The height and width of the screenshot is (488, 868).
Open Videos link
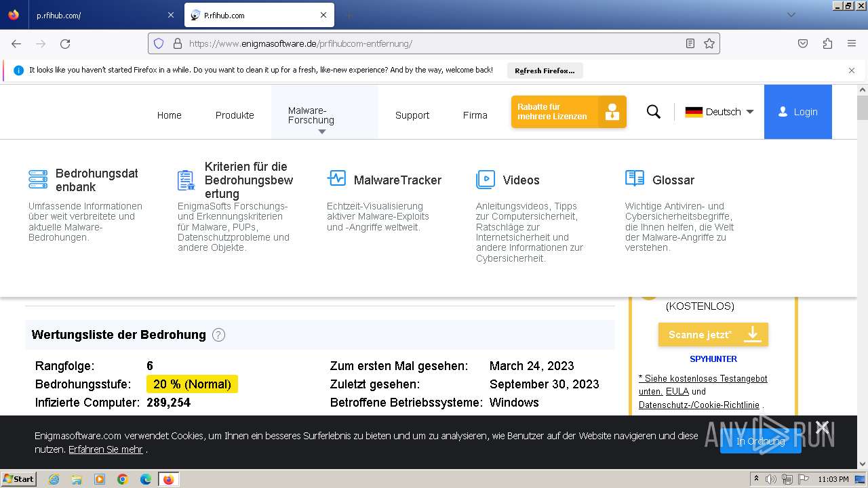click(x=521, y=180)
